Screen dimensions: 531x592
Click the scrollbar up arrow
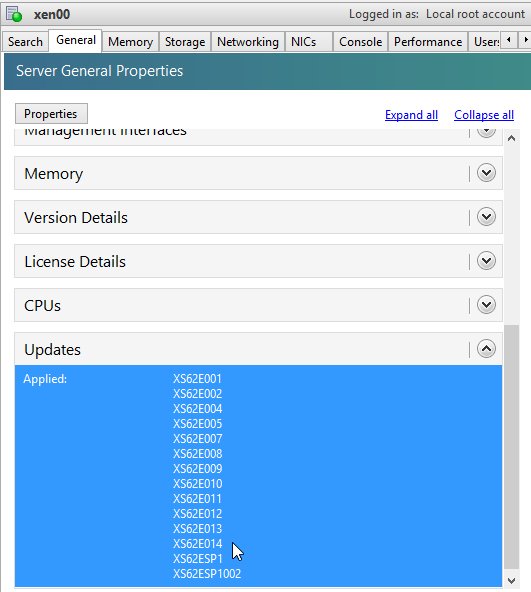512,138
